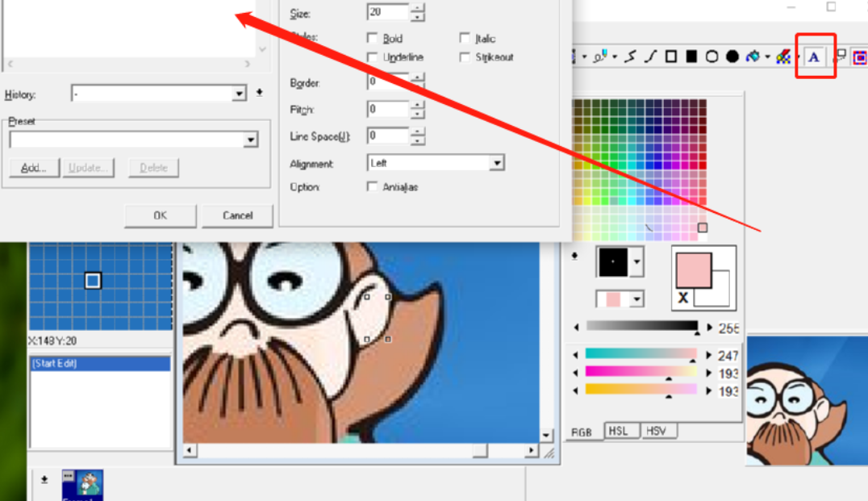
Task: Switch to the HSV tab
Action: [x=657, y=432]
